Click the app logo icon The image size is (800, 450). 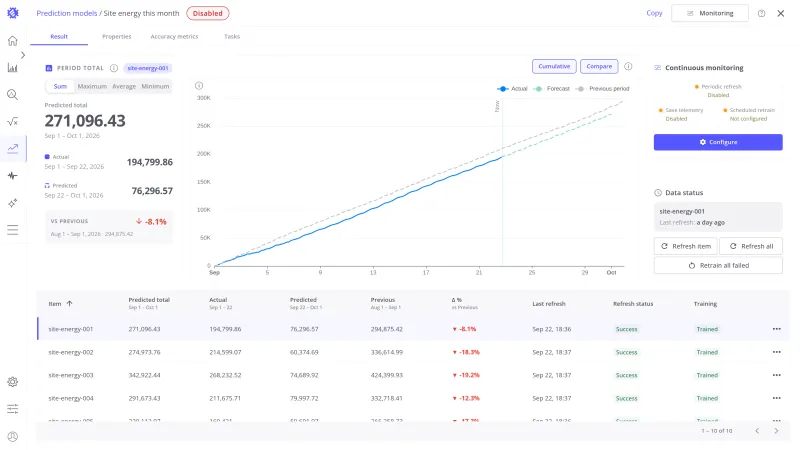pos(13,13)
